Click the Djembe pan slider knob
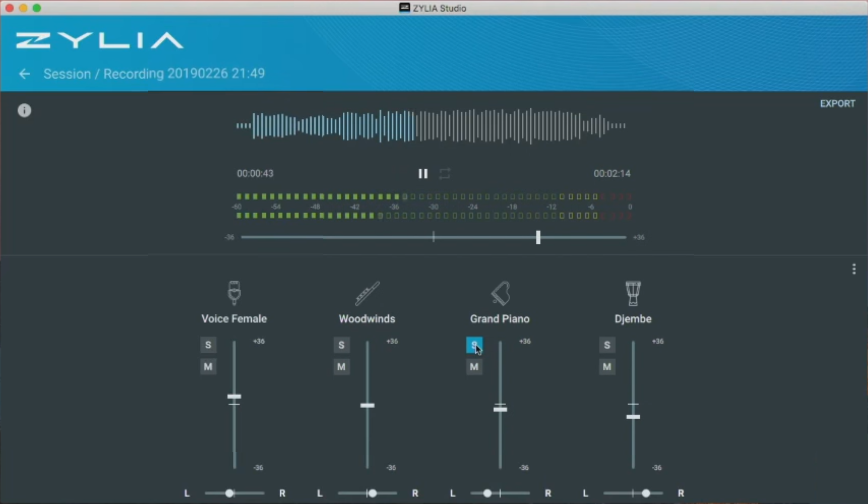Viewport: 868px width, 504px height. 646,493
